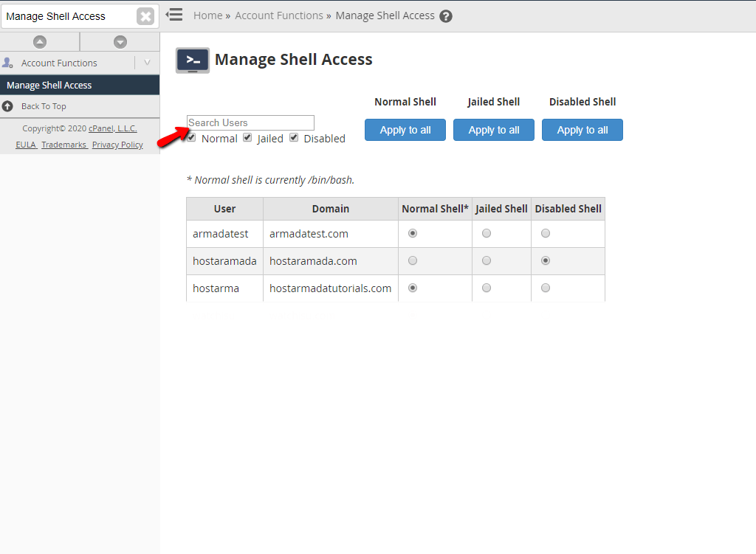Image resolution: width=756 pixels, height=554 pixels.
Task: Clear the sidebar search with the X icon
Action: [x=145, y=16]
